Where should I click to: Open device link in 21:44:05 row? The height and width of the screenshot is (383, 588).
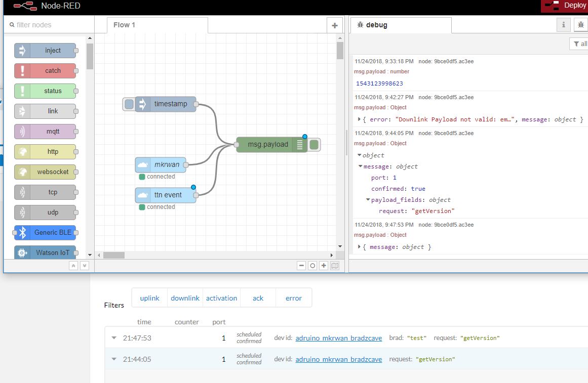coord(339,359)
